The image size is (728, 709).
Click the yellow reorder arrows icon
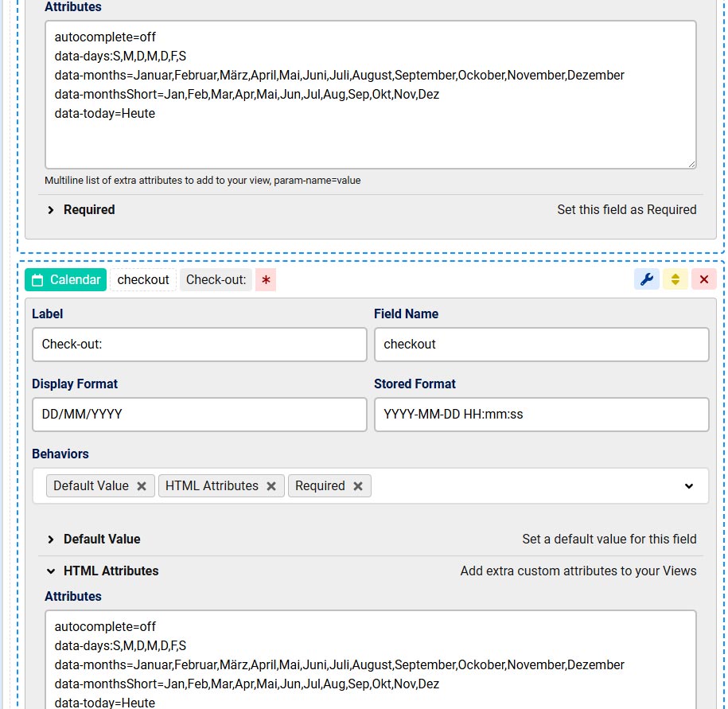click(x=675, y=279)
